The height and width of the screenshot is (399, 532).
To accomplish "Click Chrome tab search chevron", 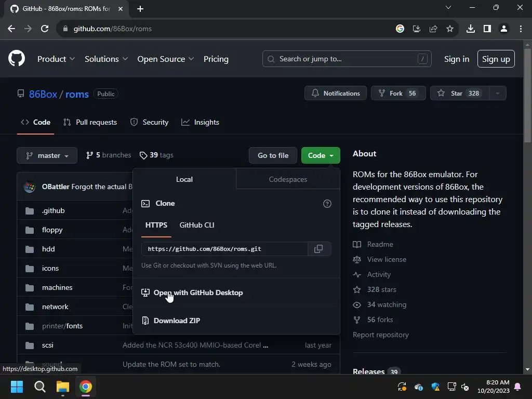I will (x=448, y=7).
